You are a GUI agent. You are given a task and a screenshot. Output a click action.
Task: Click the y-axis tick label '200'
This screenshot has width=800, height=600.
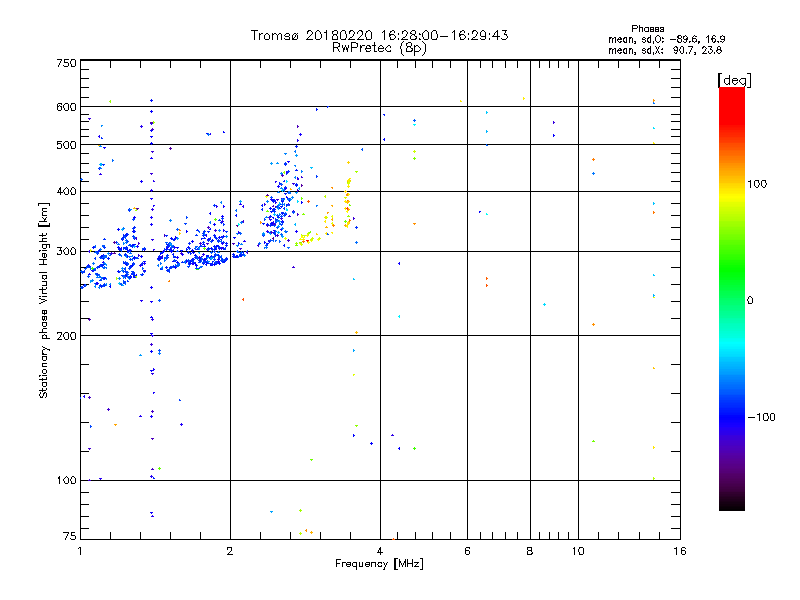66,336
